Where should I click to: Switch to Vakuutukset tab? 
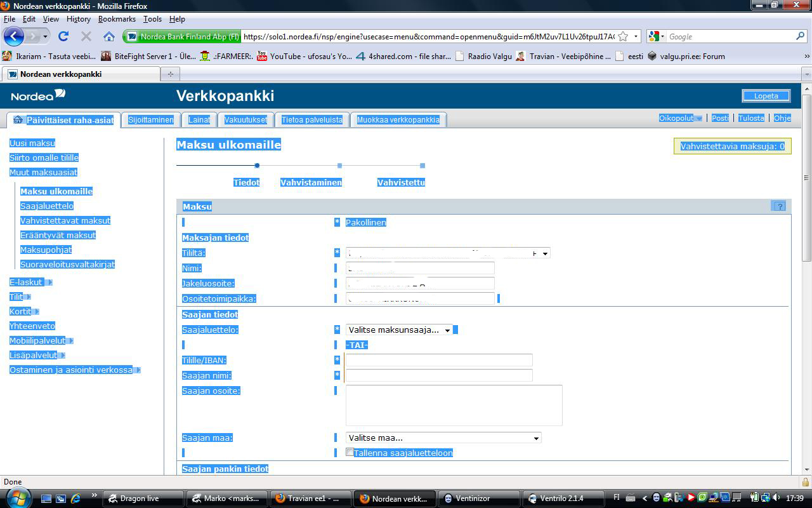246,119
